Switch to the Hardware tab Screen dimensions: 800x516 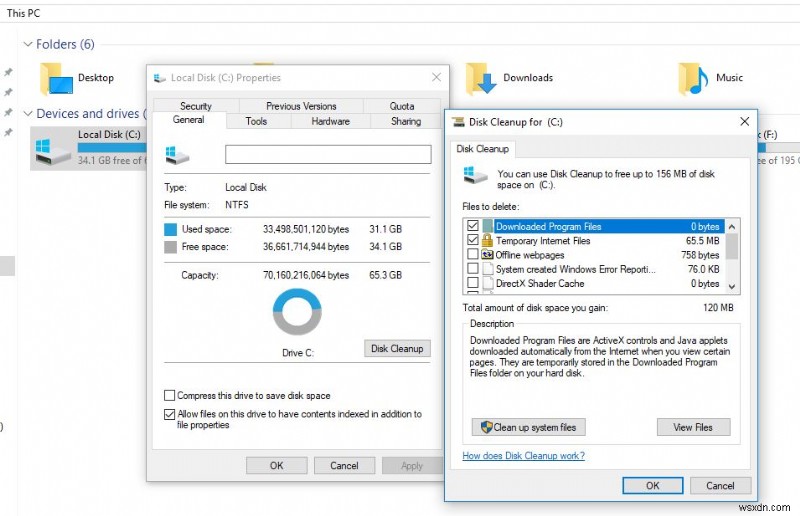(331, 121)
